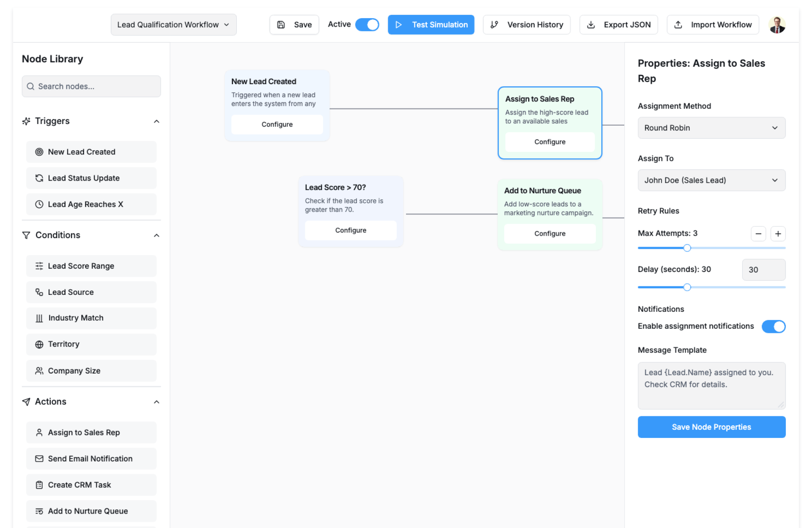This screenshot has height=528, width=812.
Task: Select Lead Score Range node item
Action: coord(91,266)
